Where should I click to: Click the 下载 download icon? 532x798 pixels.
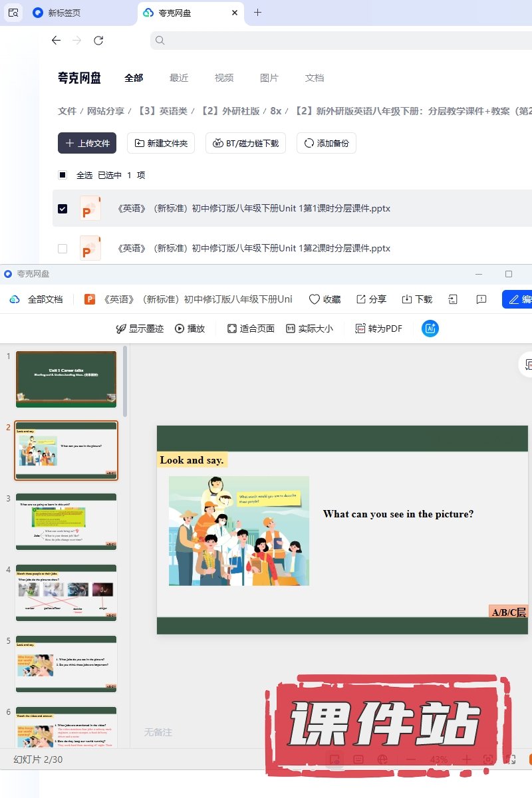click(x=407, y=299)
